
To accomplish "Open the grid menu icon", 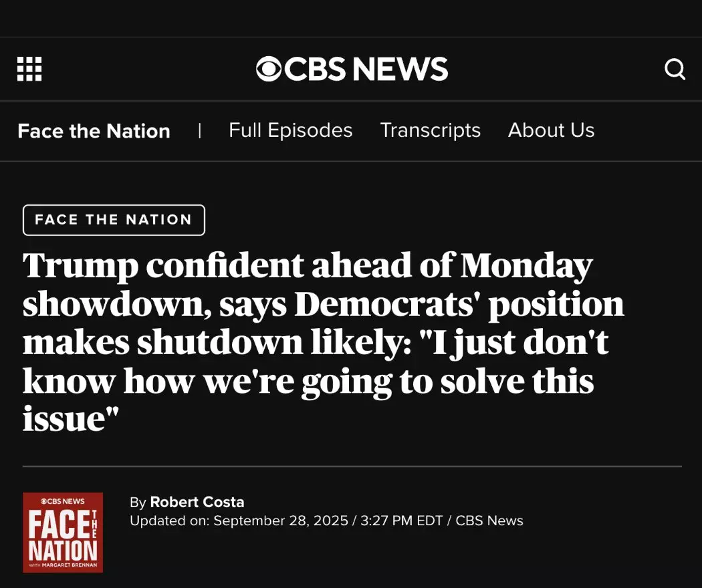I will click(x=29, y=69).
